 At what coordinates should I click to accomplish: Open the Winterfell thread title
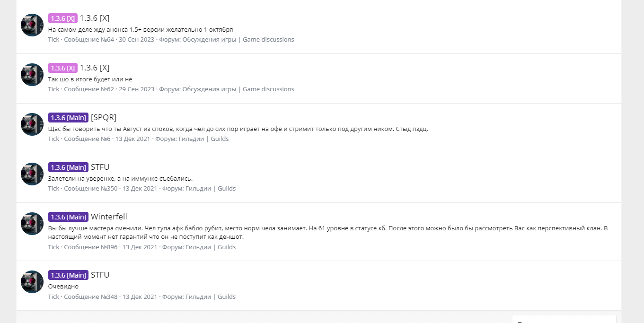(109, 217)
